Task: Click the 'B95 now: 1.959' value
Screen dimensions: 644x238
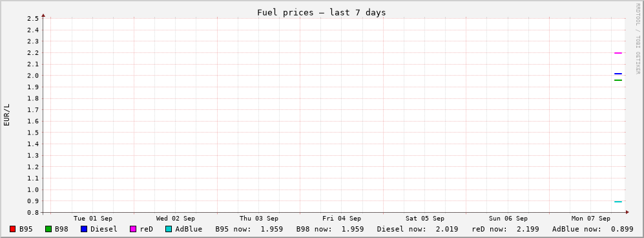Action: [x=249, y=229]
